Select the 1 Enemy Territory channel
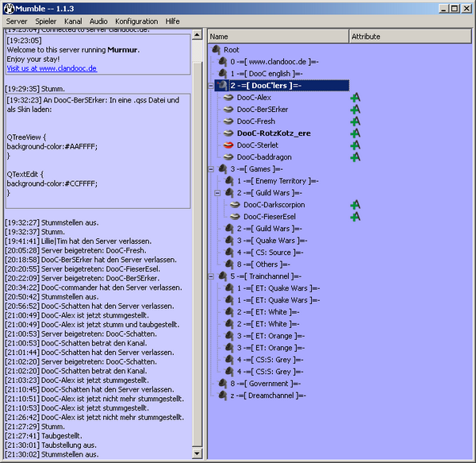This screenshot has width=476, height=463. point(278,181)
